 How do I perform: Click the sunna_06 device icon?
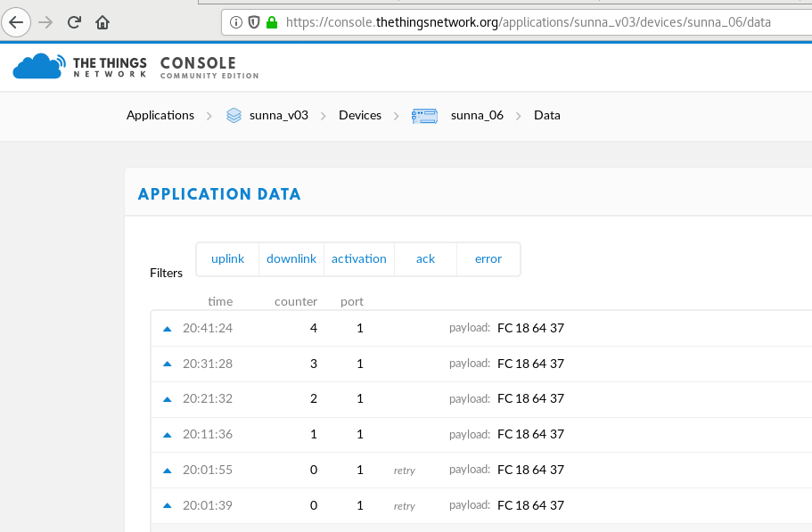point(424,116)
